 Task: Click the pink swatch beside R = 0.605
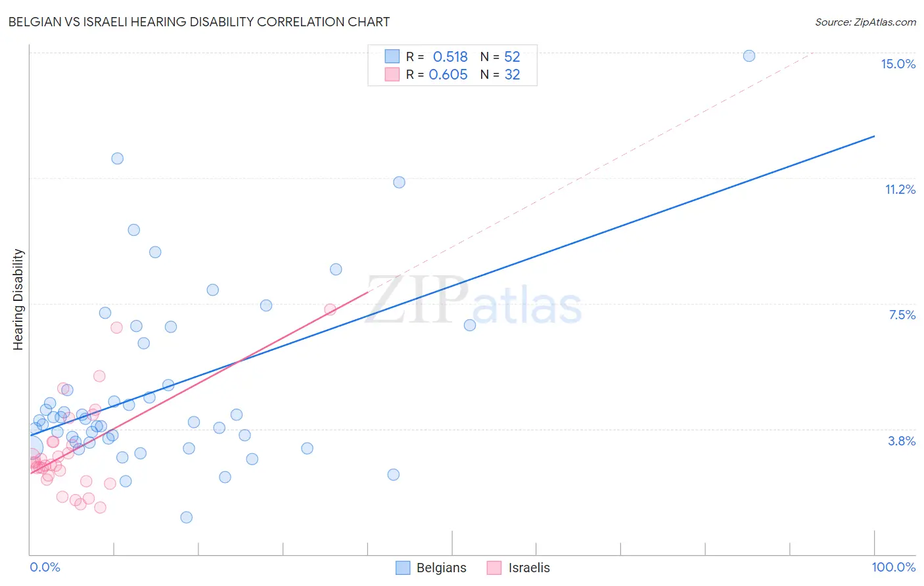392,74
